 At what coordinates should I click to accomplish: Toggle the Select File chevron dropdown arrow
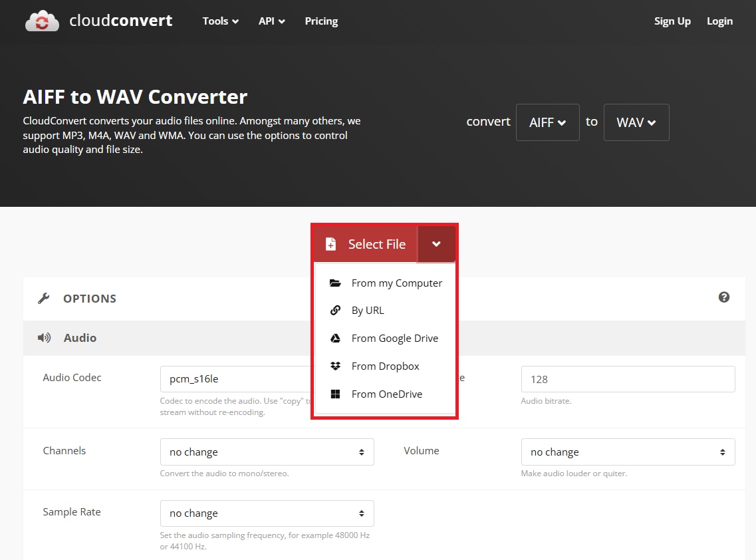(436, 244)
